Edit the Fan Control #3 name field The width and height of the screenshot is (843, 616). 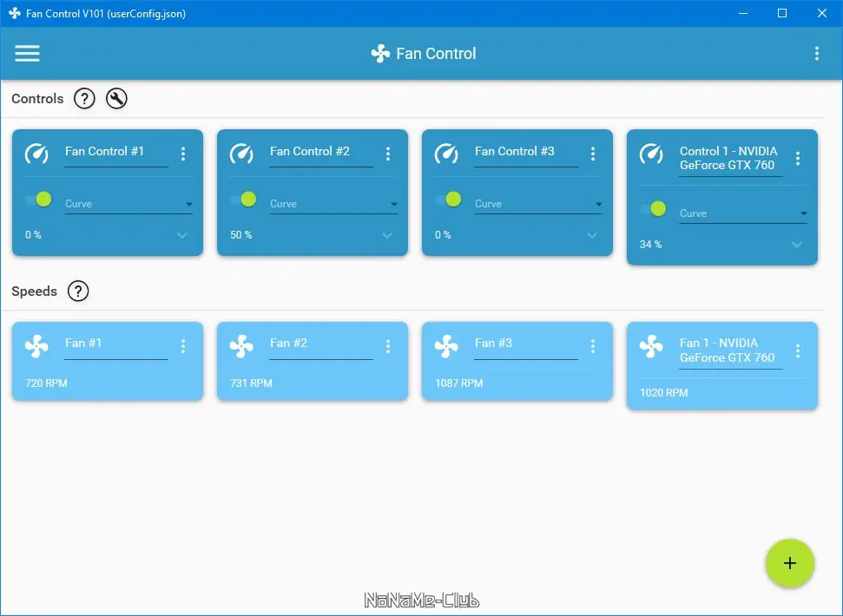526,154
